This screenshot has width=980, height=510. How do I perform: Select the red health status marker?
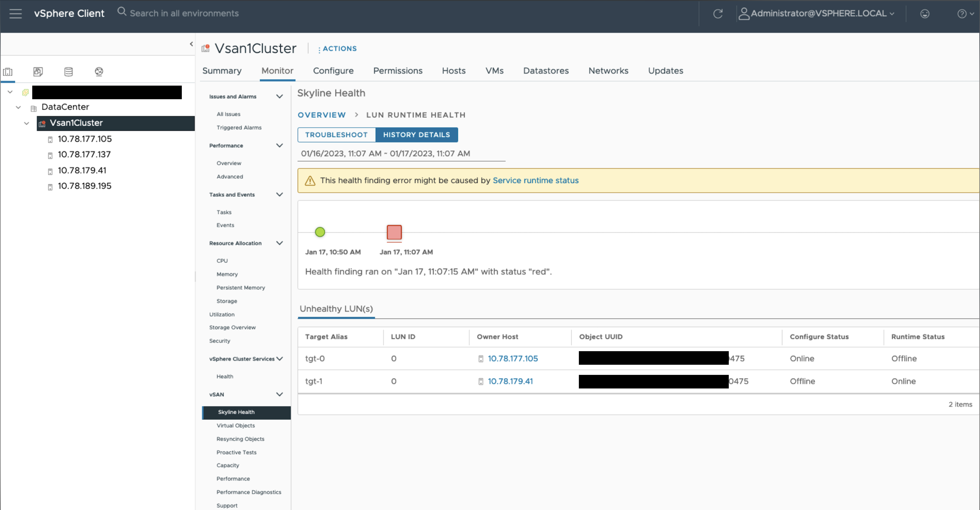pos(394,232)
